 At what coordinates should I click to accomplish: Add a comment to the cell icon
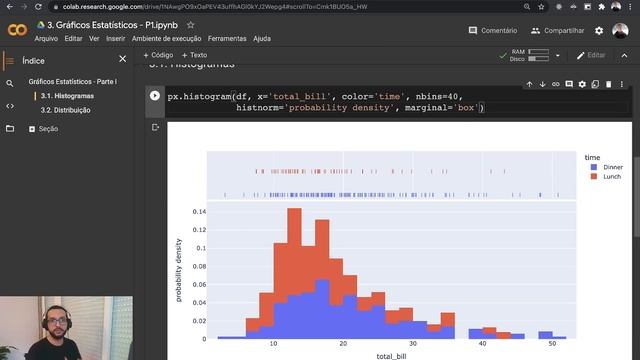(569, 84)
